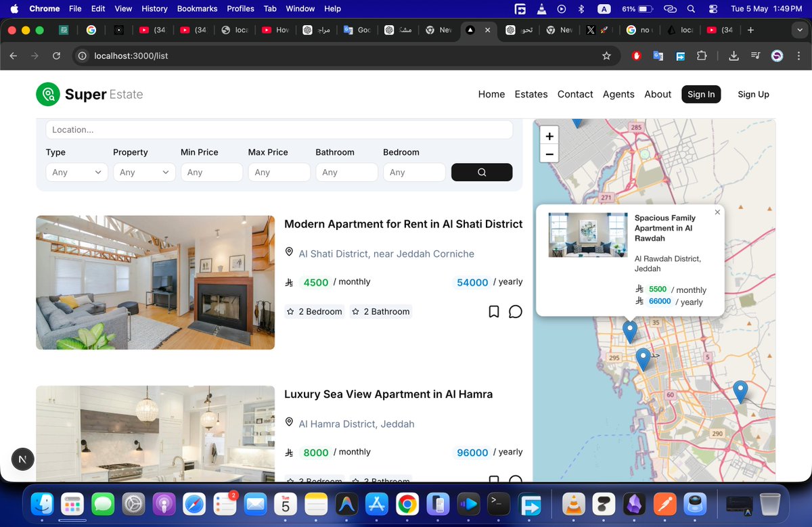Viewport: 812px width, 527px height.
Task: Open Safari from the Dock
Action: click(x=194, y=504)
